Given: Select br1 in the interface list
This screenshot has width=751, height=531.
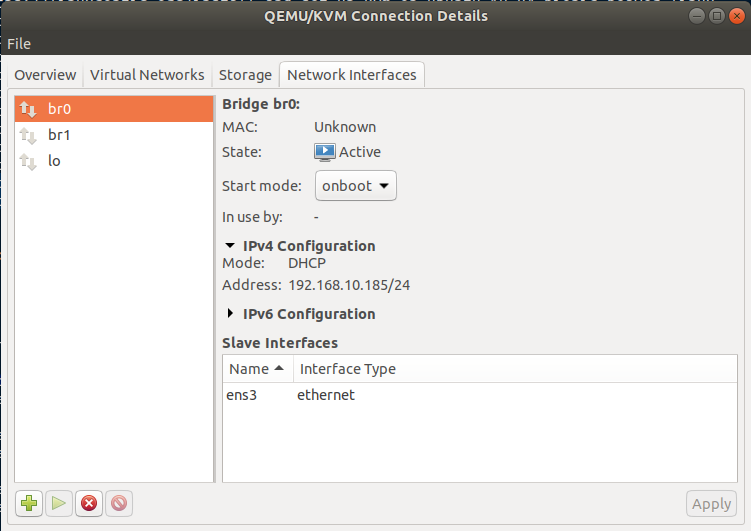Looking at the screenshot, I should [60, 135].
